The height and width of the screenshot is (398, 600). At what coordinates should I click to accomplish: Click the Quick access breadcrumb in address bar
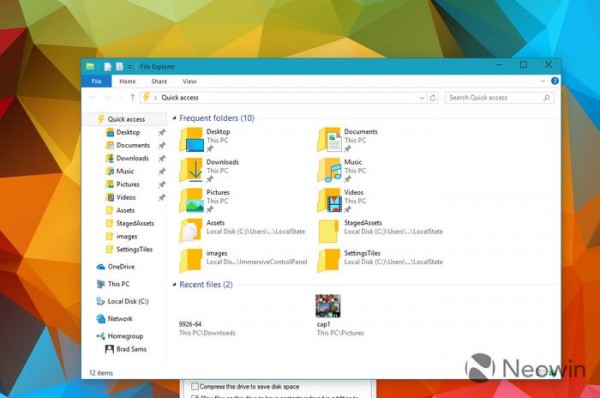tap(180, 98)
